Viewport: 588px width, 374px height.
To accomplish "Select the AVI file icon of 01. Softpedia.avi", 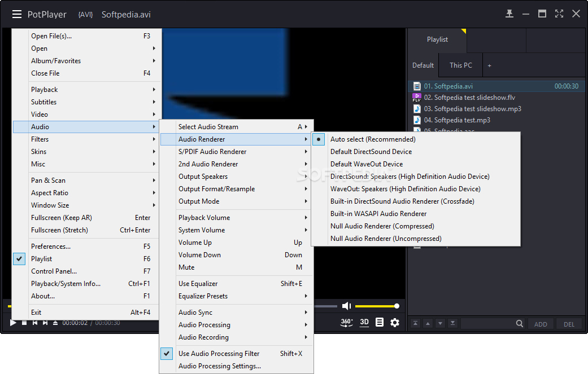I will tap(417, 86).
